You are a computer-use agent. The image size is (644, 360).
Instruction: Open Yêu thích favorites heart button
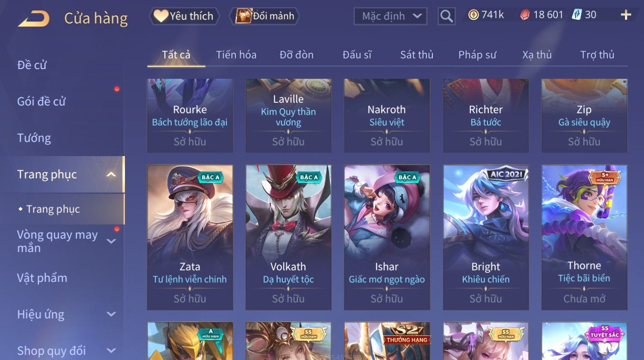coord(184,16)
